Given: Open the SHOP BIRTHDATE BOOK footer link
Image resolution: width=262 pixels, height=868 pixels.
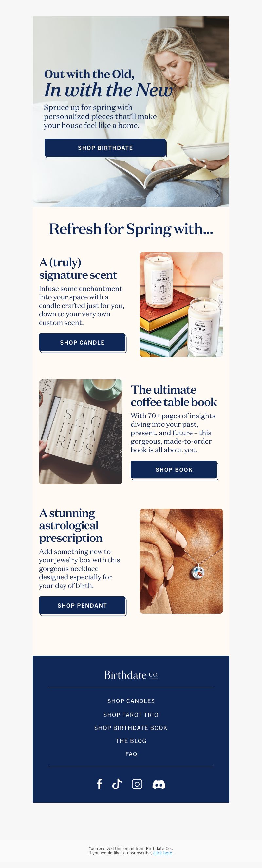Looking at the screenshot, I should [131, 728].
